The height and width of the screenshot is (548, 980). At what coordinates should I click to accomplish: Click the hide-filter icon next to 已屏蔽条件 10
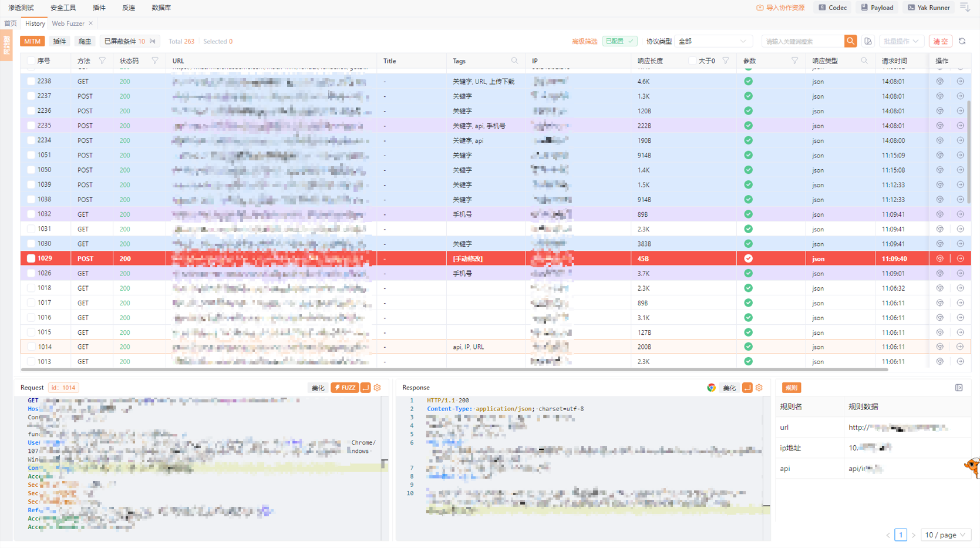coord(153,41)
